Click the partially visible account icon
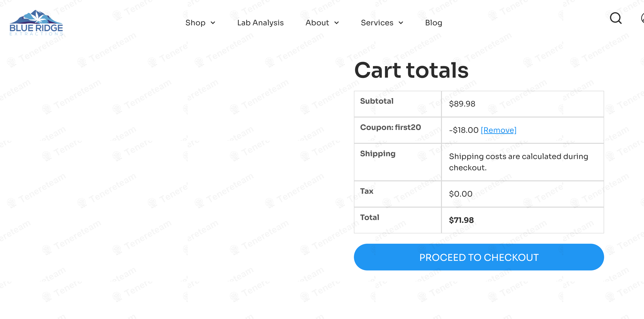 [642, 19]
